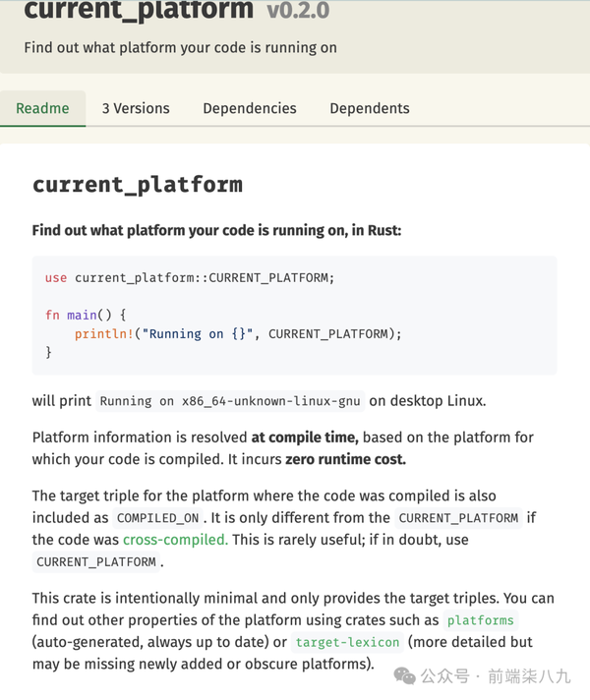Click the crate description under the title

(180, 47)
